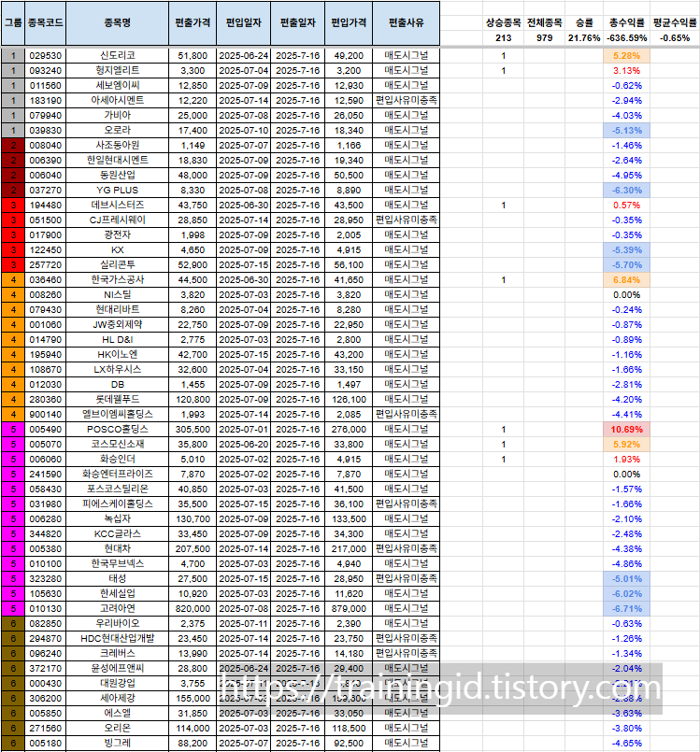Click the -636.59% total return cell
The height and width of the screenshot is (752, 700).
coord(626,38)
